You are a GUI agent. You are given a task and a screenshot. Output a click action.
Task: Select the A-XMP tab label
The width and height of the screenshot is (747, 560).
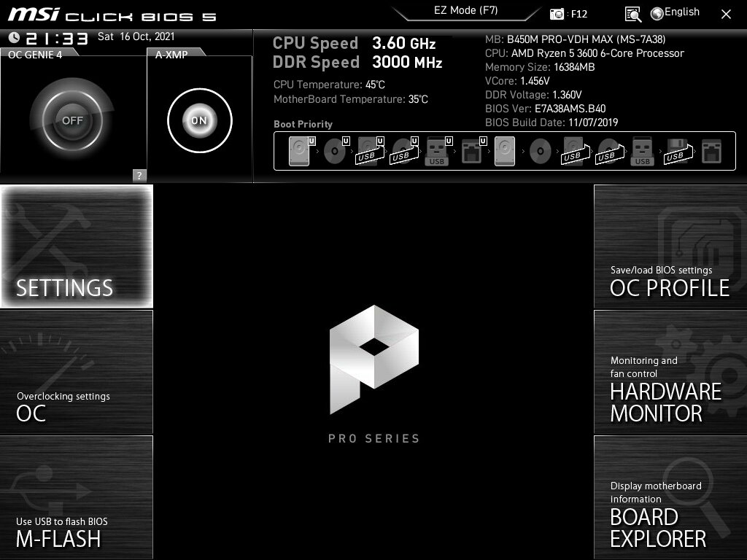click(x=172, y=53)
